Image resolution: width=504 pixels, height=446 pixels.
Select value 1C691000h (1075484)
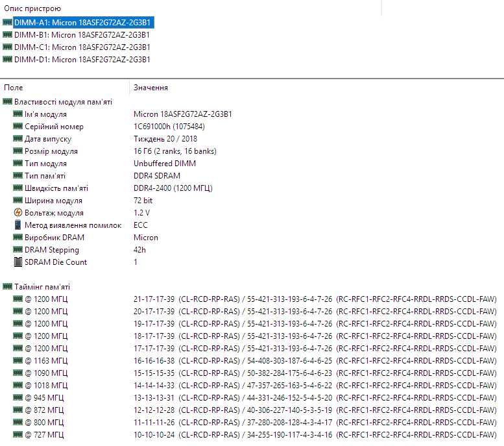click(169, 127)
